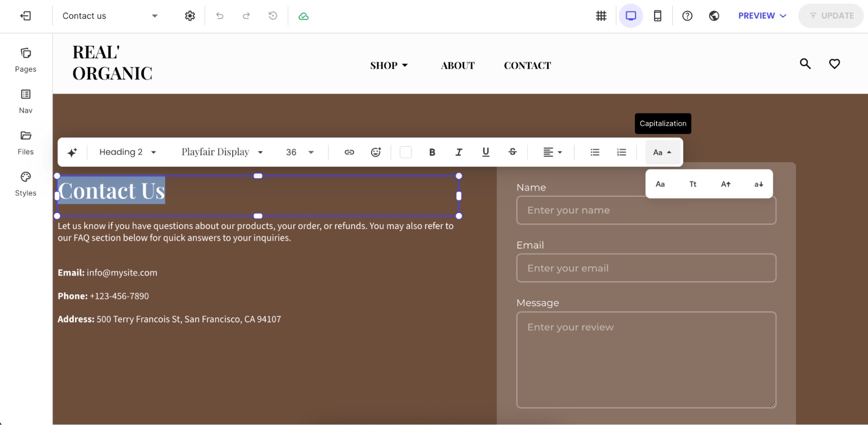This screenshot has width=868, height=425.
Task: Open the Contact us page selector
Action: click(110, 16)
